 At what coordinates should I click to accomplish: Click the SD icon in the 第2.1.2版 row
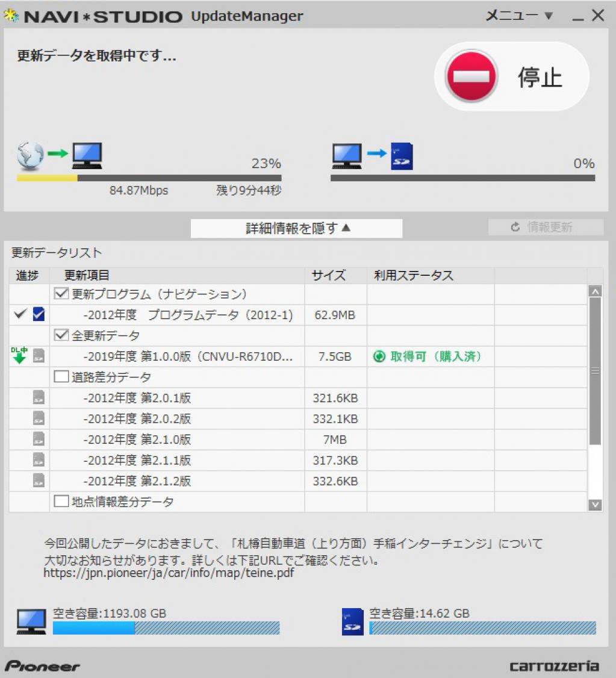pyautogui.click(x=39, y=481)
